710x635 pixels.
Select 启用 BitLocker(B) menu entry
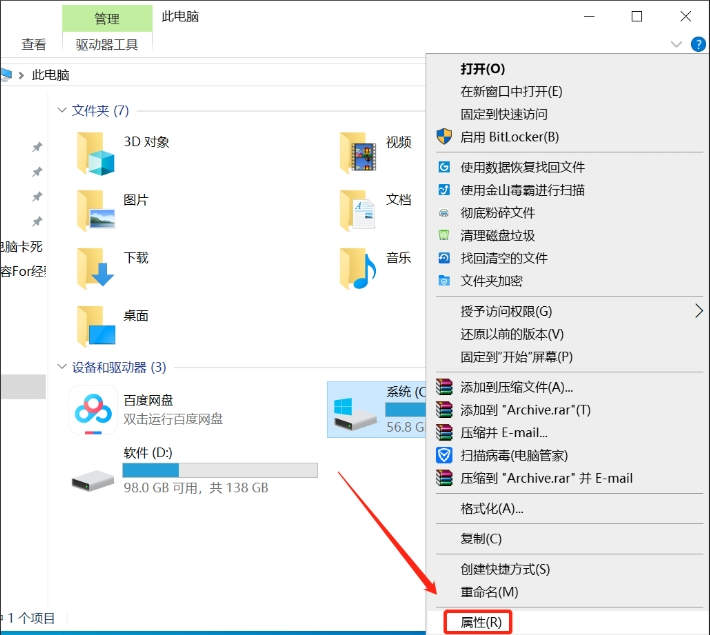[509, 136]
